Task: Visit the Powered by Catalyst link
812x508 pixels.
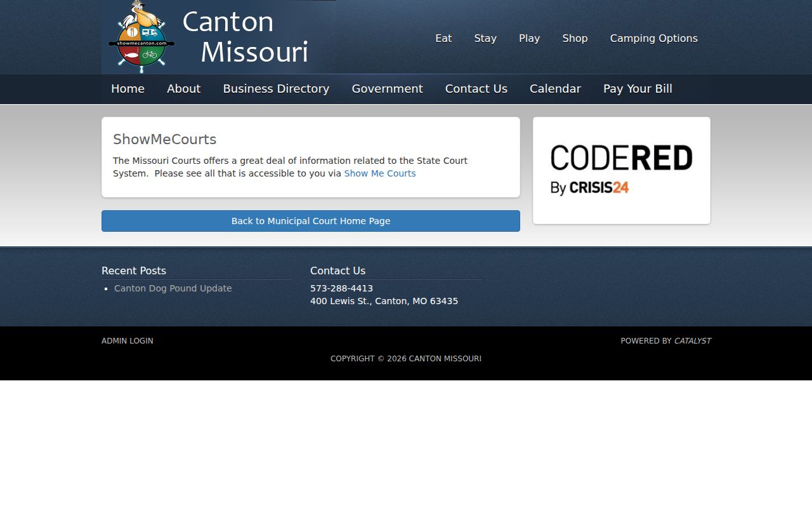Action: coord(665,341)
